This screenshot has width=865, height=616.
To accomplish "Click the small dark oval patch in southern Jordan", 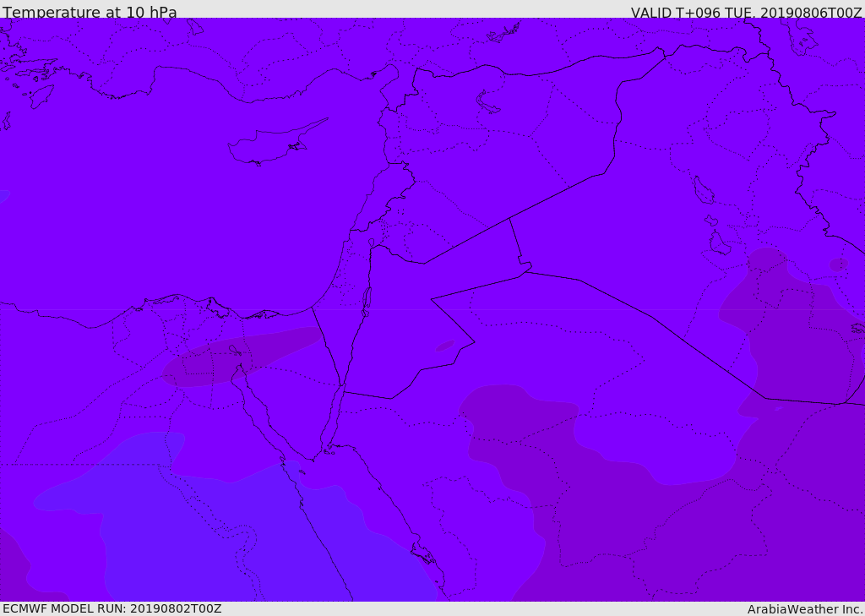I will coord(445,346).
